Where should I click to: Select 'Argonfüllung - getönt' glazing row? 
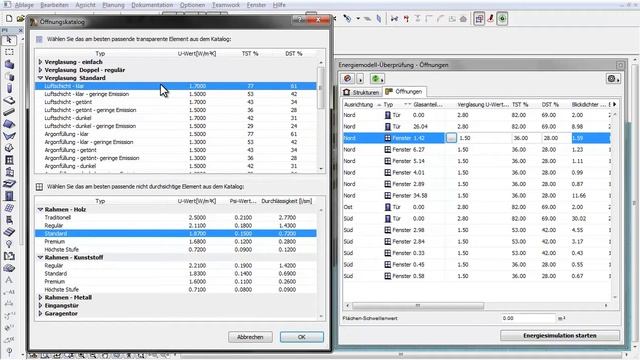coord(176,150)
